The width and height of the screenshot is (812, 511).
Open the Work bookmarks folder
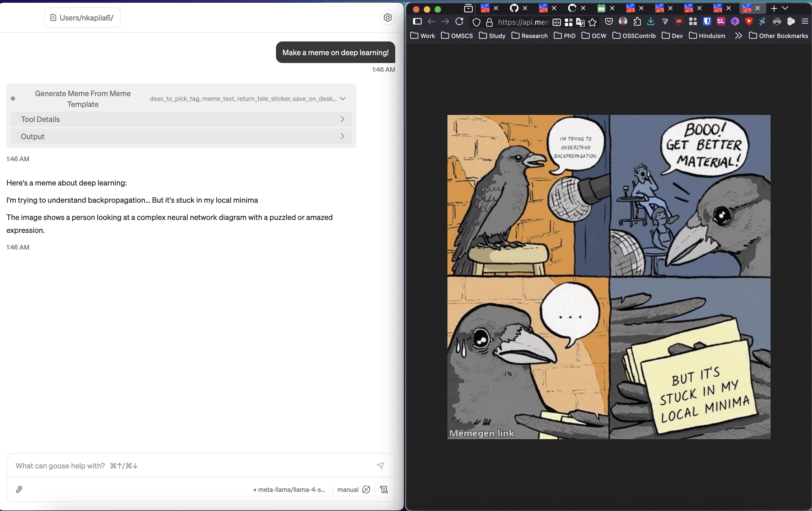click(423, 36)
